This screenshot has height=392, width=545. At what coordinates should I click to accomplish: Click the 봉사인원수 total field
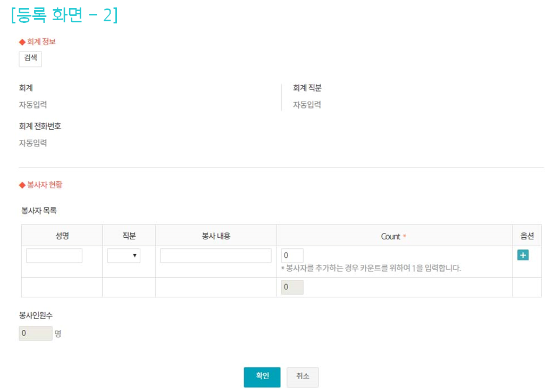pyautogui.click(x=36, y=333)
